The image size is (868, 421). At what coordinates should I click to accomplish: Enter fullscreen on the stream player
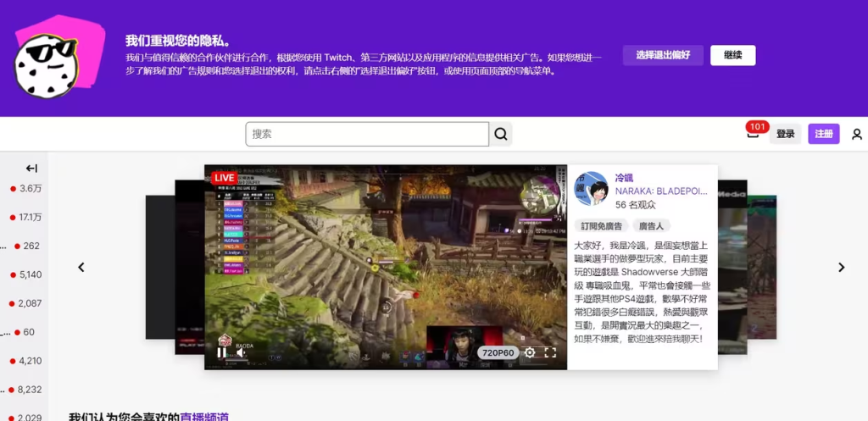pyautogui.click(x=550, y=352)
